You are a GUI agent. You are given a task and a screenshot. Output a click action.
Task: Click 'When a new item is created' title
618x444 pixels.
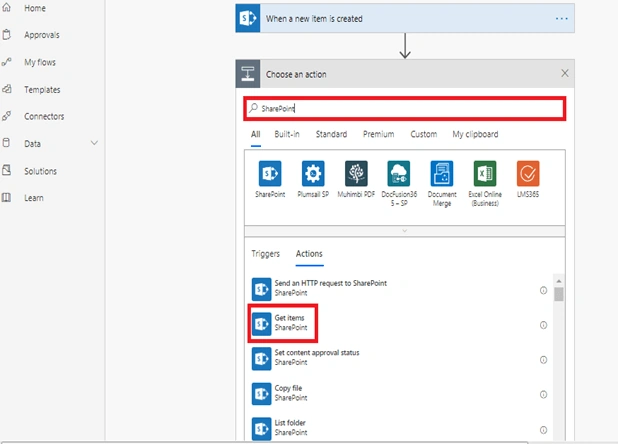(314, 19)
